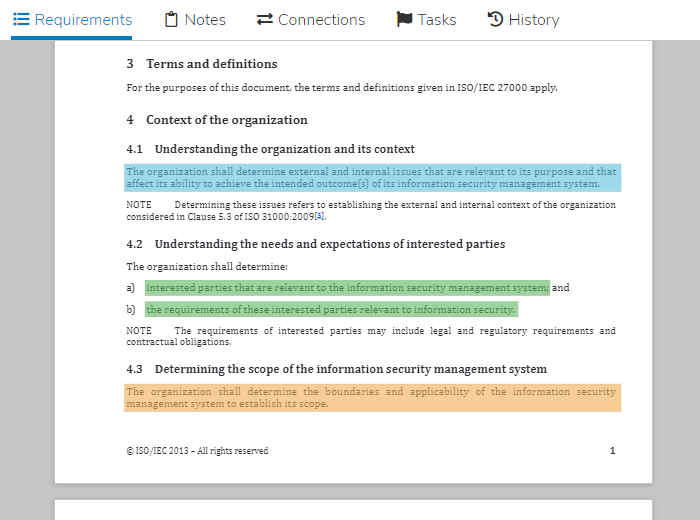
Task: Click the History clock icon
Action: point(495,19)
